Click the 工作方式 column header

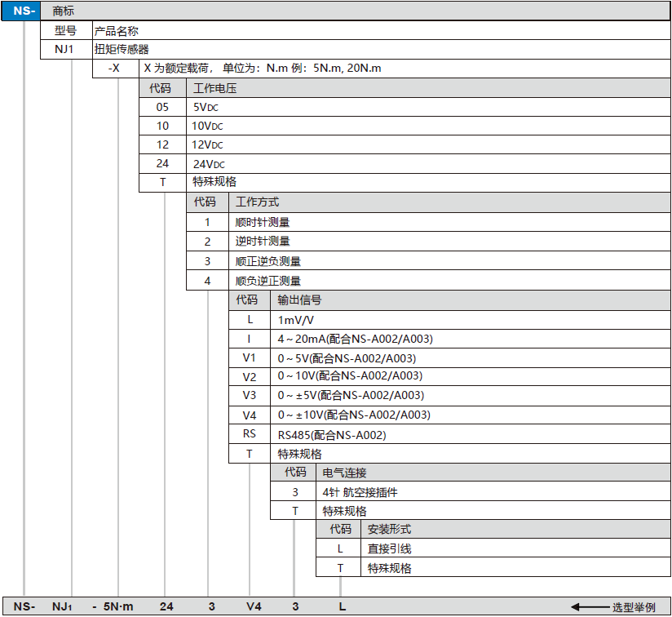point(257,202)
